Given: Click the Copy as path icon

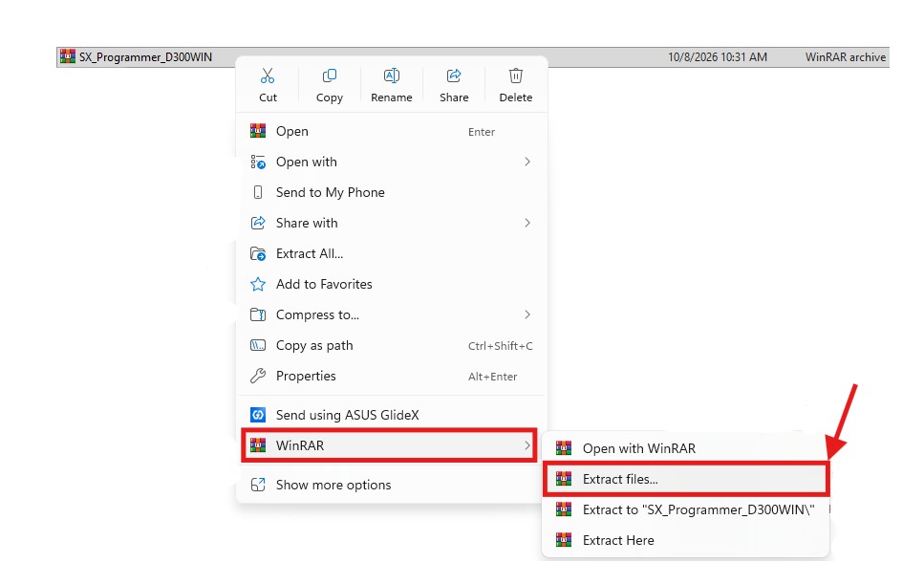Looking at the screenshot, I should (x=258, y=345).
